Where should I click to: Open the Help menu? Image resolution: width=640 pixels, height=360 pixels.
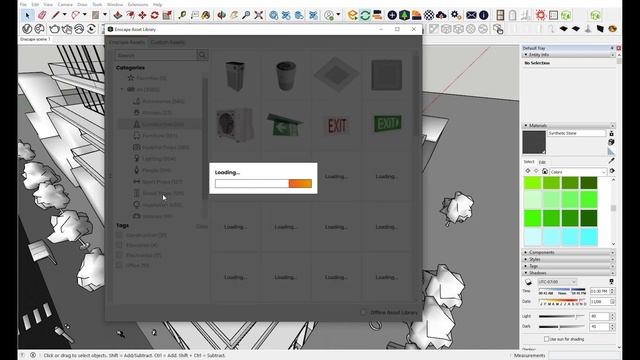pos(158,4)
